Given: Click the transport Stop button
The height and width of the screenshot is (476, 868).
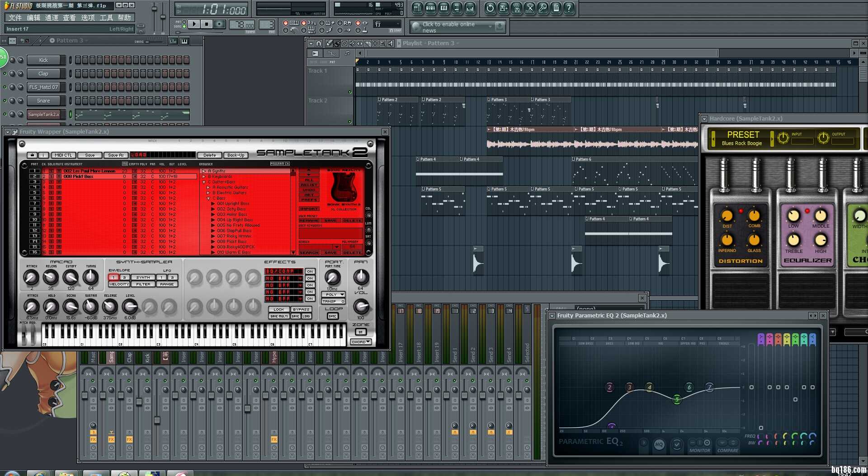Looking at the screenshot, I should (207, 24).
